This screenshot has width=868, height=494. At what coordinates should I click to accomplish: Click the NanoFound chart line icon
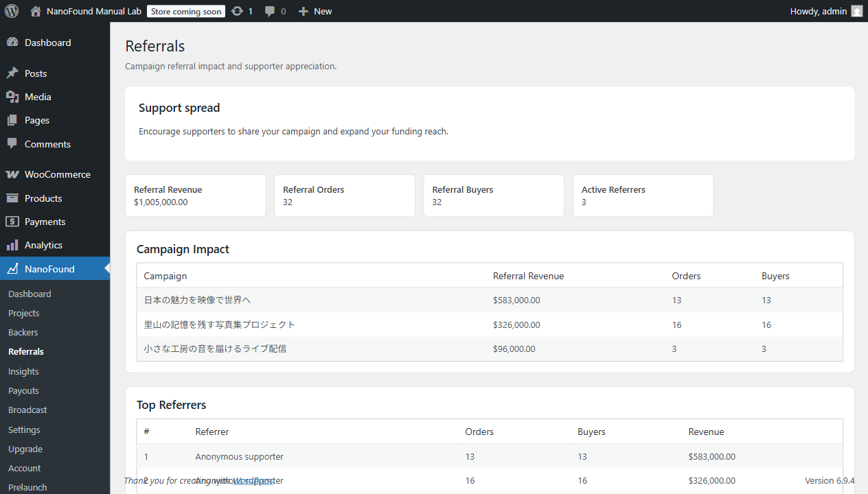point(12,269)
